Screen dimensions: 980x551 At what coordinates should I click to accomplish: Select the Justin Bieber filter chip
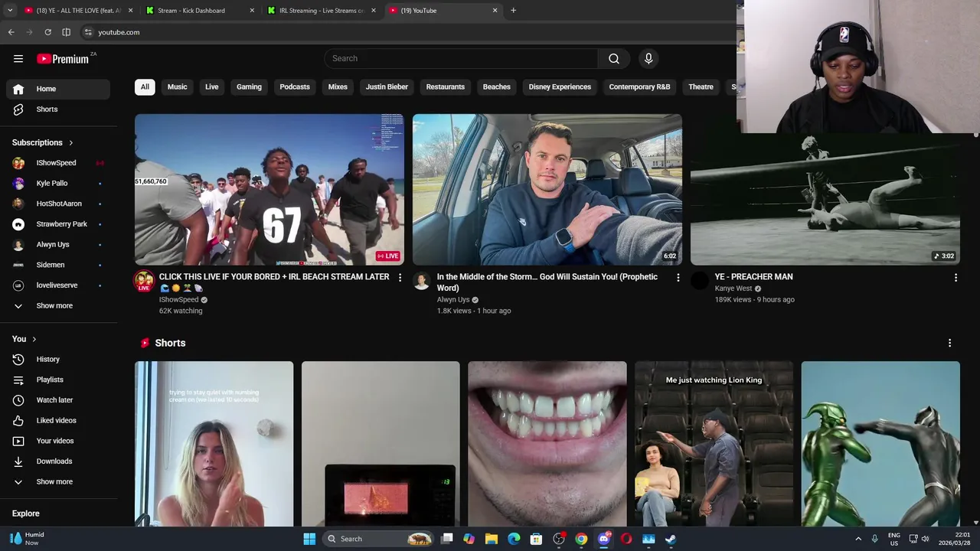click(x=387, y=86)
